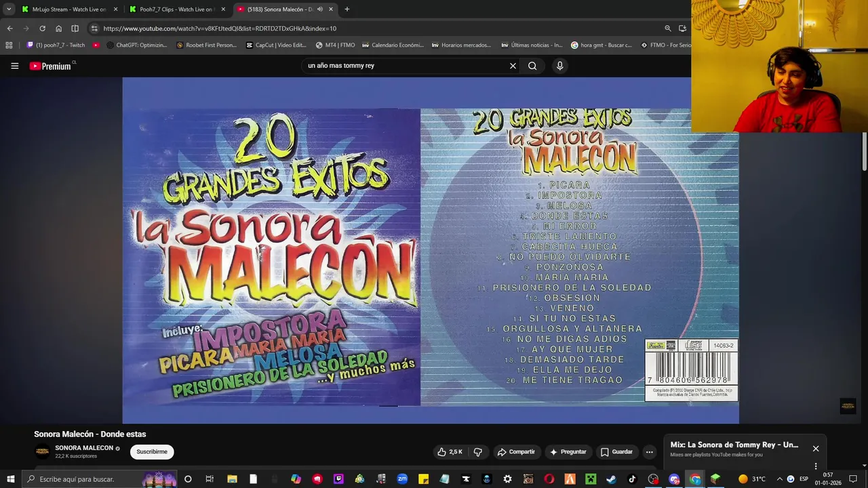Go forward to the next page
The image size is (868, 488).
tap(26, 28)
